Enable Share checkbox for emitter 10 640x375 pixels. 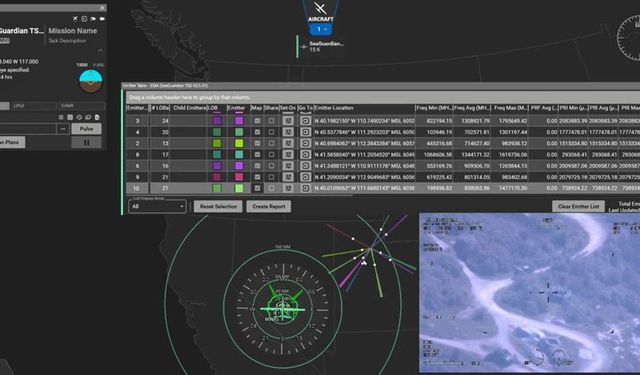[x=271, y=188]
